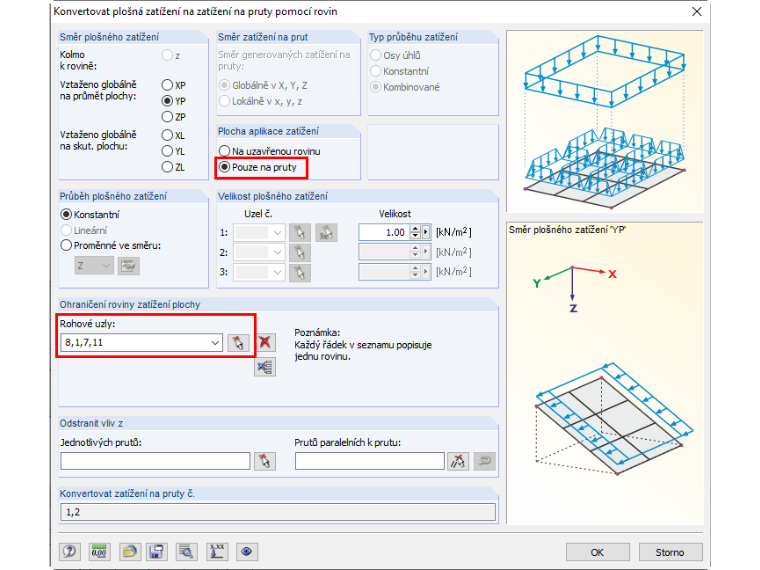Select the perpendicular 'z' radio button
760x570 pixels.
pos(167,55)
